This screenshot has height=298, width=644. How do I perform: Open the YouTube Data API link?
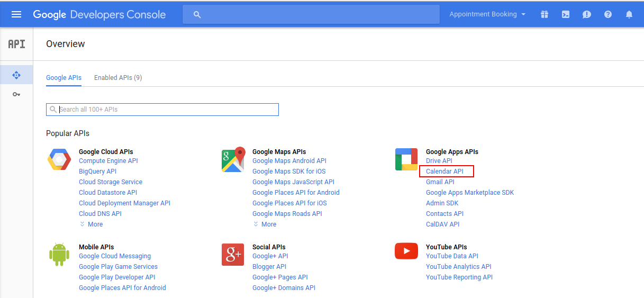(452, 256)
